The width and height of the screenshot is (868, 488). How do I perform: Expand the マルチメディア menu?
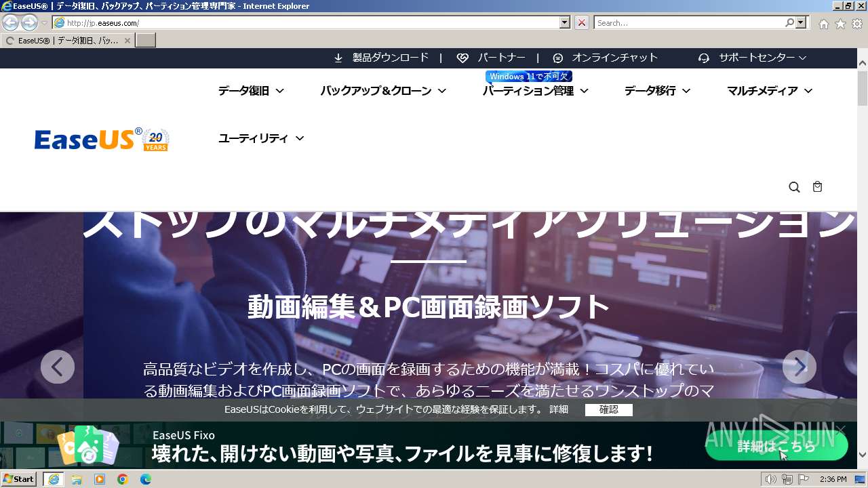tap(770, 91)
